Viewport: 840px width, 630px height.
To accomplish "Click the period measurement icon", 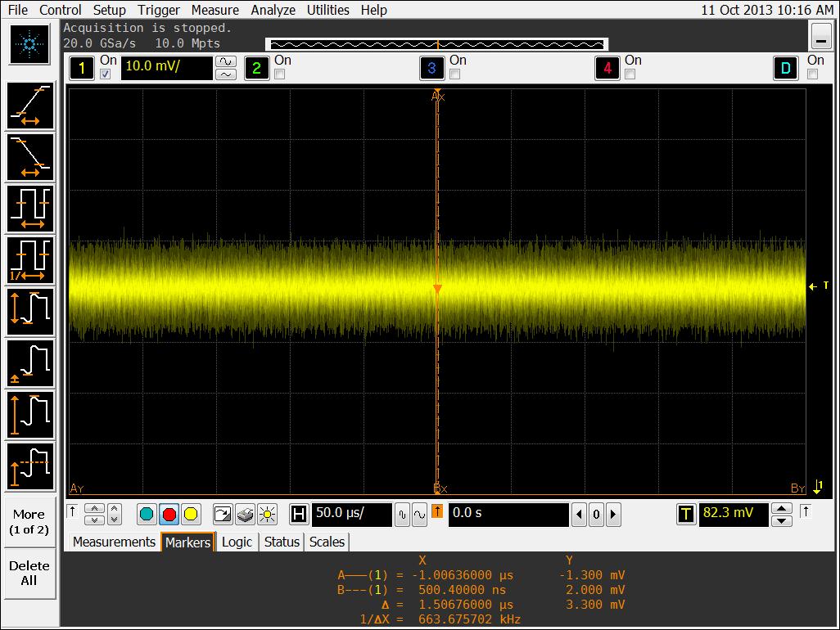I will 30,208.
